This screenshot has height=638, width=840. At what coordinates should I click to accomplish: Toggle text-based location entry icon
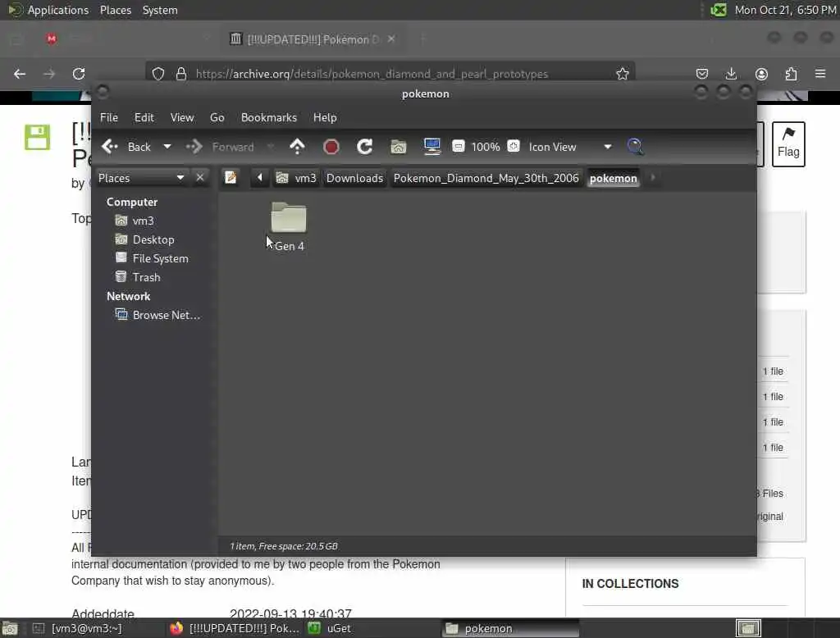231,177
